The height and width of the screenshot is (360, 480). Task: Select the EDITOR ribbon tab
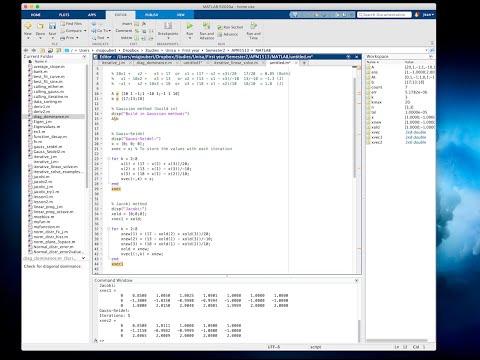[x=121, y=15]
